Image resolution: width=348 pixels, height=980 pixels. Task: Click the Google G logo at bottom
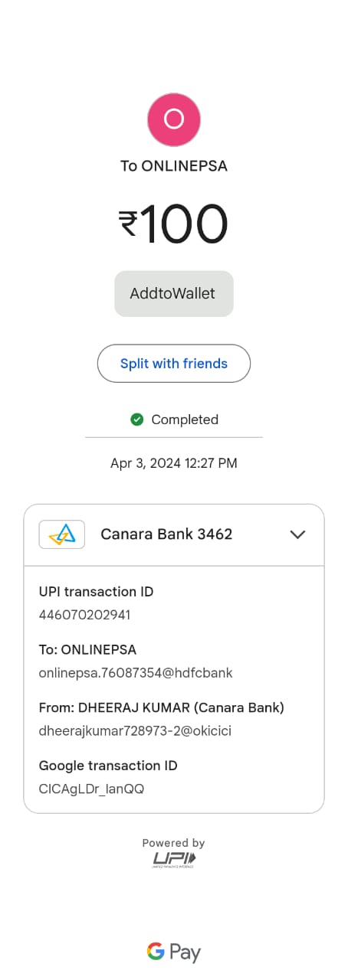[156, 952]
